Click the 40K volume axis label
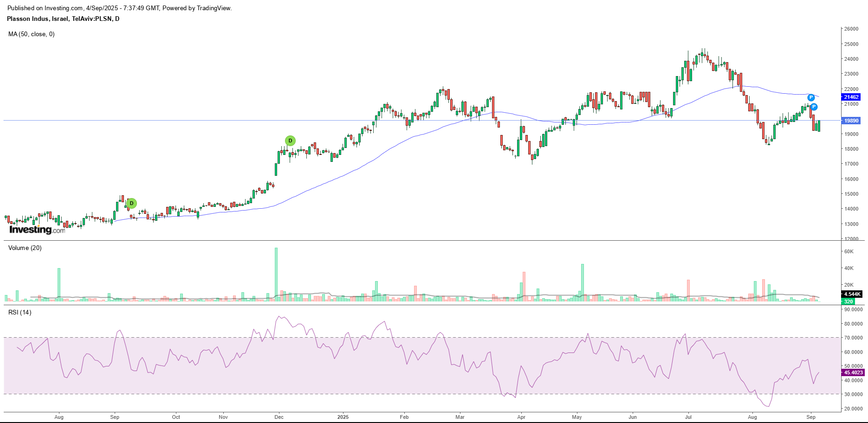This screenshot has width=868, height=423. (849, 268)
